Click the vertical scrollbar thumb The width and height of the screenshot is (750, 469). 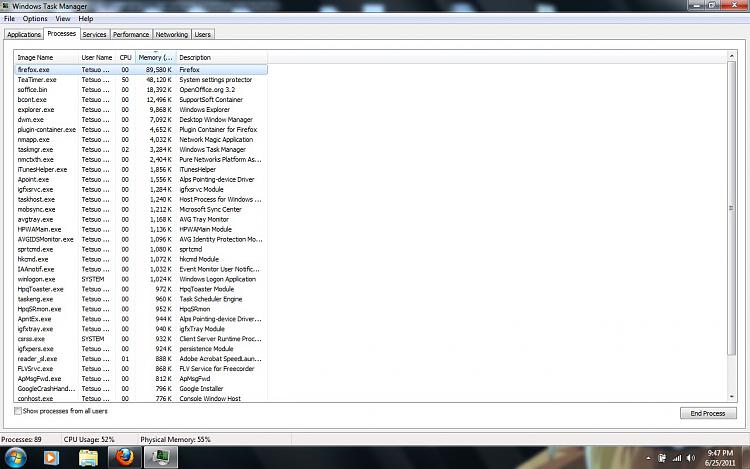[x=731, y=208]
